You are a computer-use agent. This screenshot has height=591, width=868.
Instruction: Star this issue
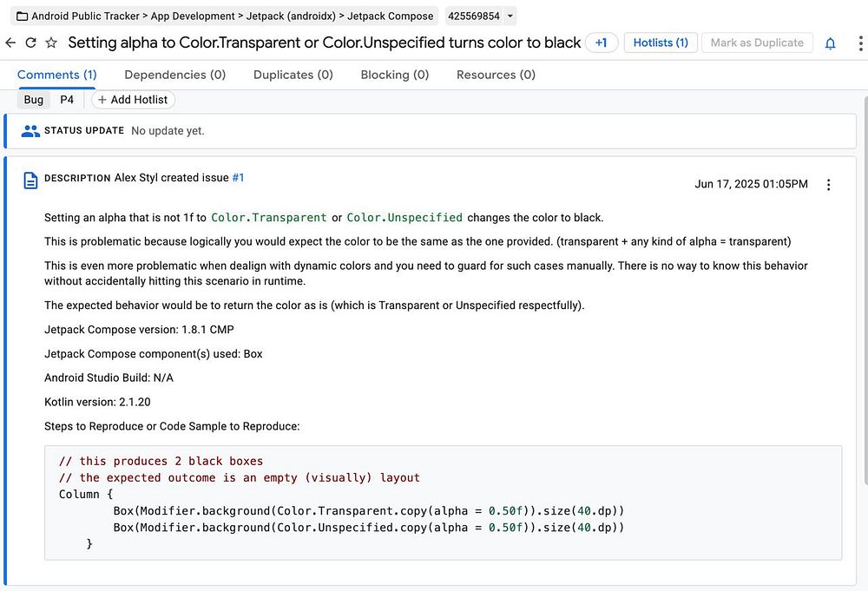[x=51, y=43]
